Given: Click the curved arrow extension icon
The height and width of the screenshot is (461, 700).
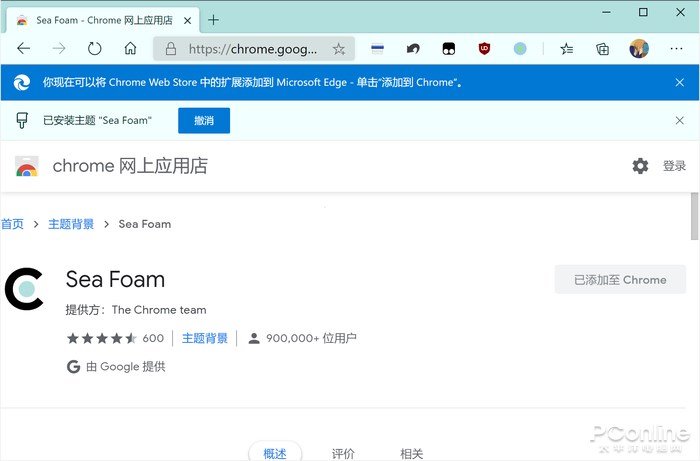Looking at the screenshot, I should (413, 49).
